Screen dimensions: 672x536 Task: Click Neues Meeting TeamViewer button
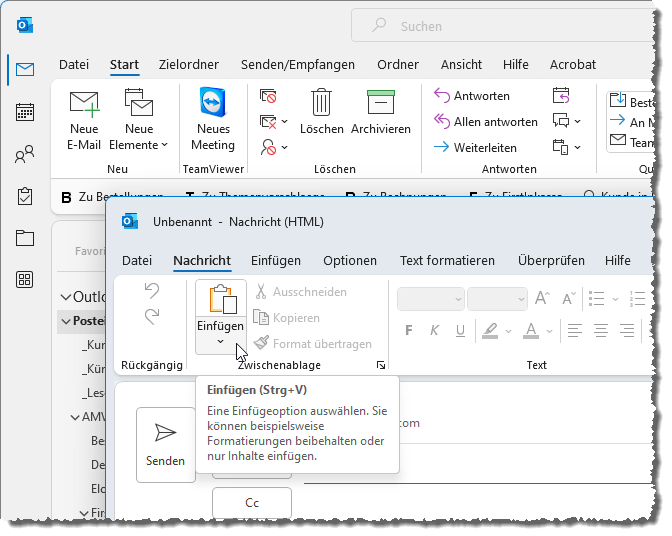[x=213, y=119]
